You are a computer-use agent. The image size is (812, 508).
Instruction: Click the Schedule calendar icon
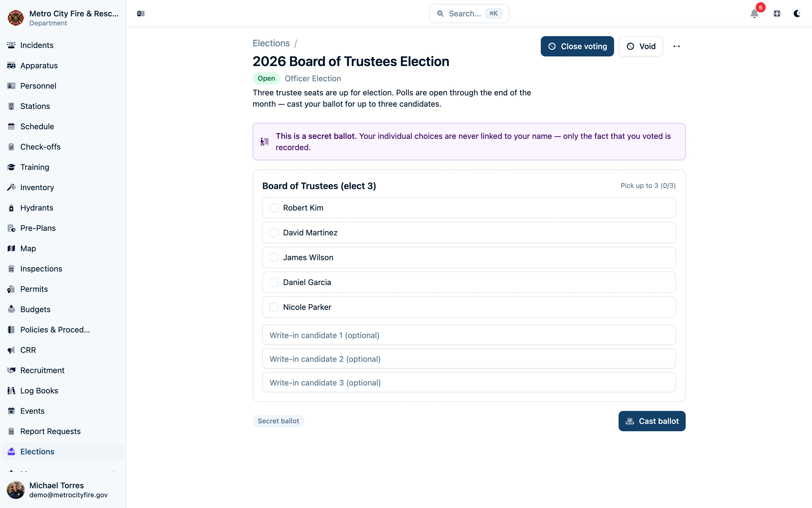coord(11,126)
